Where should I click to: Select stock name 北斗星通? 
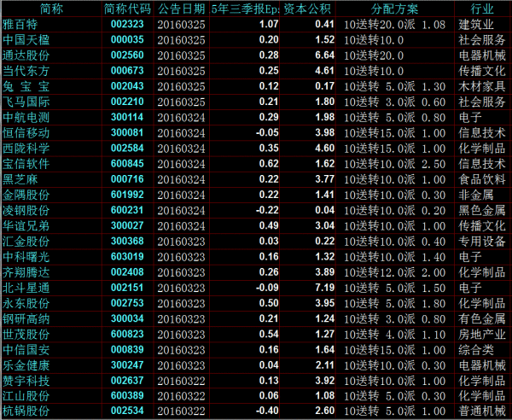tap(26, 288)
